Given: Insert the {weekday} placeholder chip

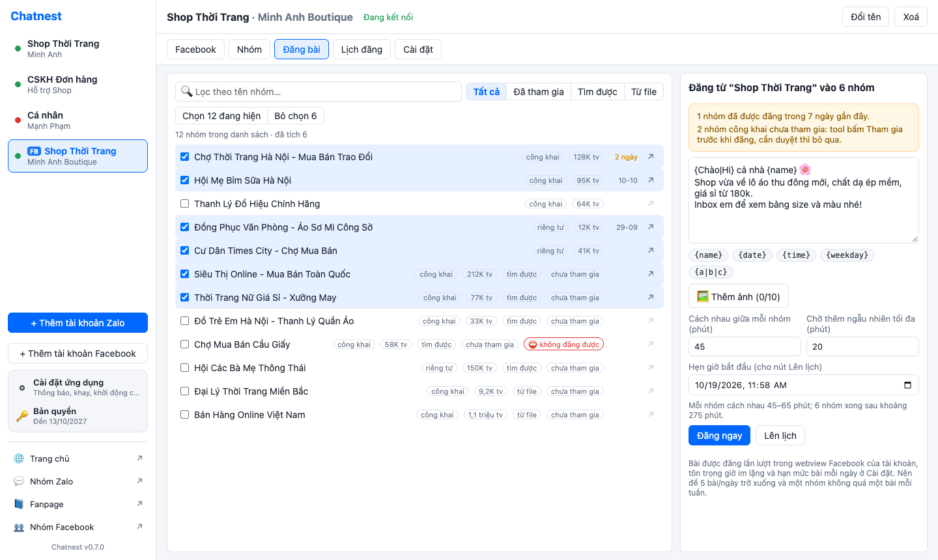Looking at the screenshot, I should pyautogui.click(x=847, y=255).
